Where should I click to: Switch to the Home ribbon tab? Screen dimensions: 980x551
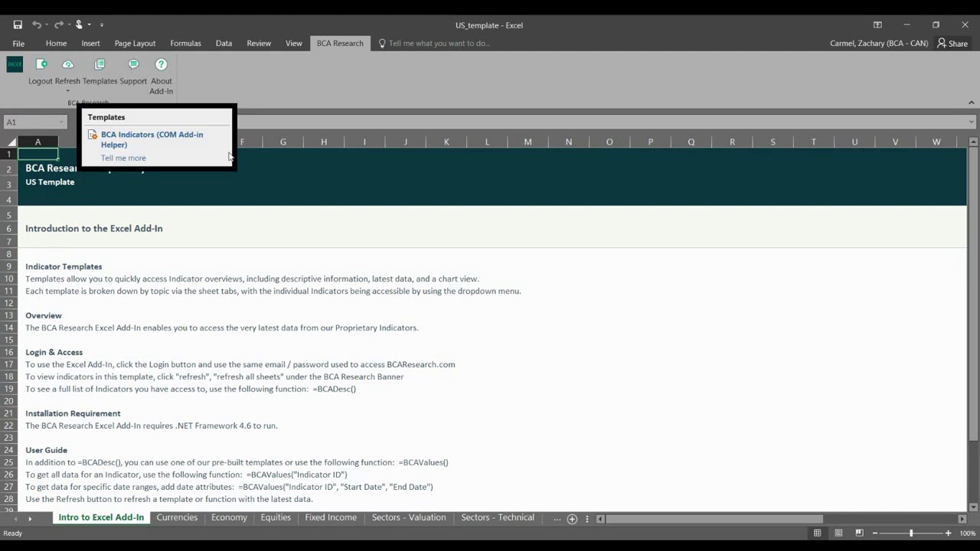point(56,44)
